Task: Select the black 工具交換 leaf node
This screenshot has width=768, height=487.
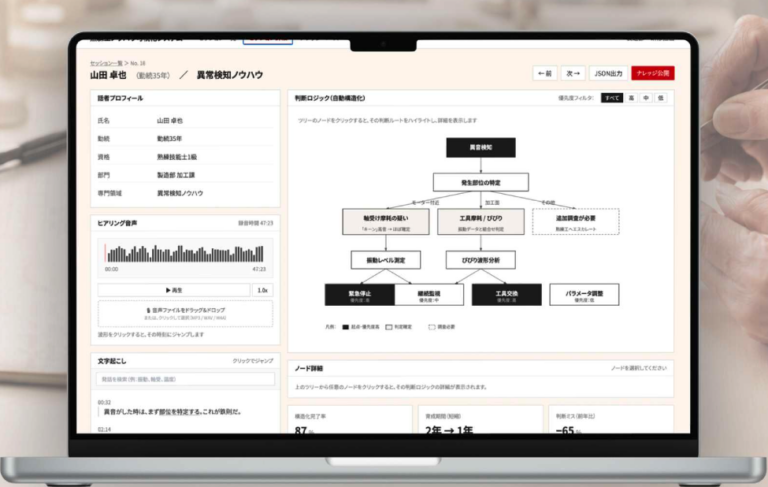Action: [506, 295]
